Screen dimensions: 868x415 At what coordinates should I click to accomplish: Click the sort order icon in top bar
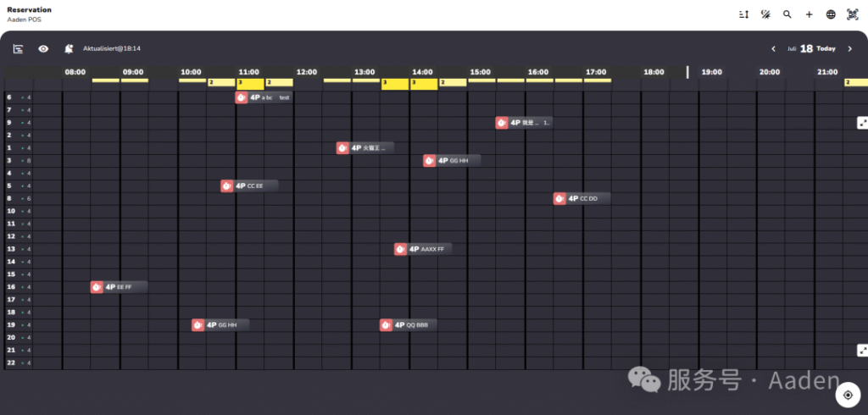coord(744,14)
